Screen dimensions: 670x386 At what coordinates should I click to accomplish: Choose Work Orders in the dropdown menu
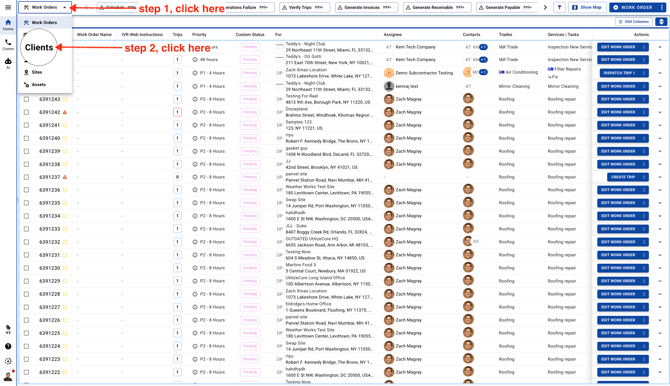[x=45, y=22]
